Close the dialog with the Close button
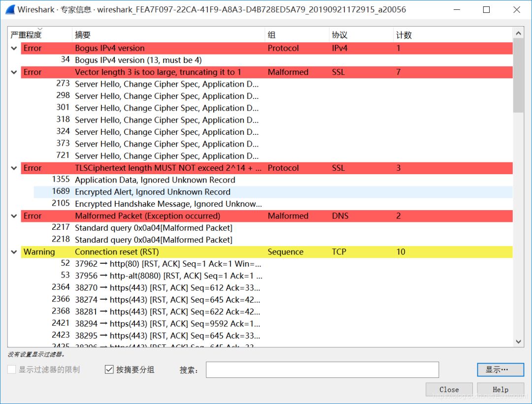Viewport: 532px width, 404px height. point(449,390)
